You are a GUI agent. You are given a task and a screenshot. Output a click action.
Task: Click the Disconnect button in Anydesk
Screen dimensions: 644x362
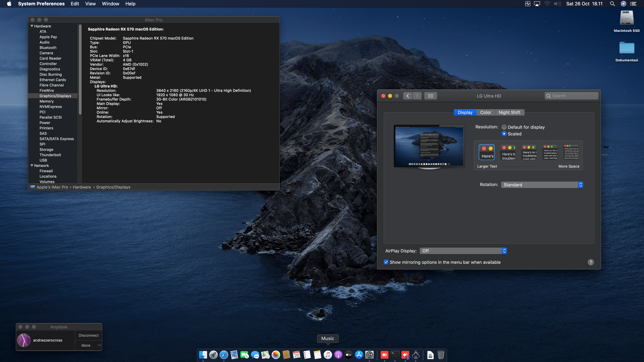click(89, 335)
